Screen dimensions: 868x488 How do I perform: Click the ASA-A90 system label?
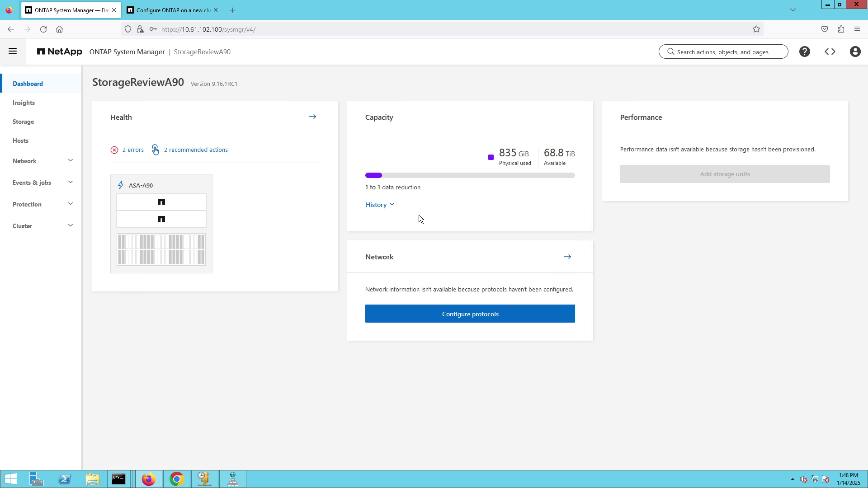(x=141, y=185)
